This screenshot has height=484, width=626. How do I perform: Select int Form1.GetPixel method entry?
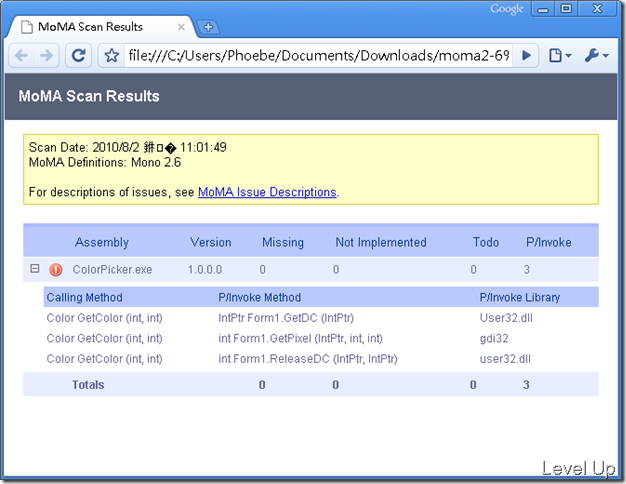(300, 339)
